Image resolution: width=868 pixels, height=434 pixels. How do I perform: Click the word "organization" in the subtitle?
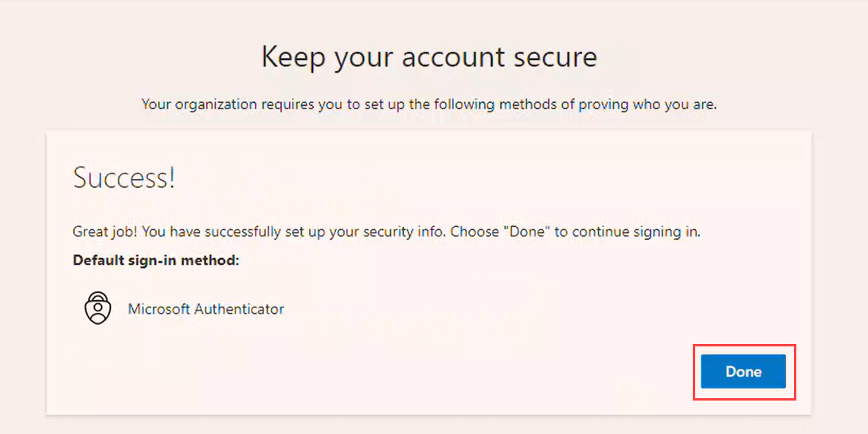tap(211, 104)
